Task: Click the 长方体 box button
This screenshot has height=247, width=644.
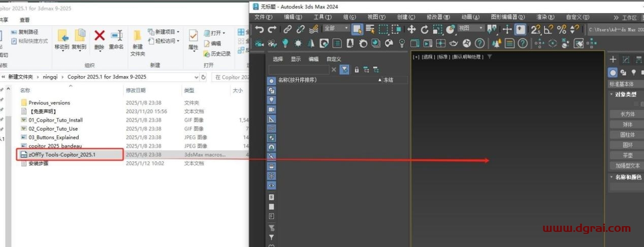Action: 627,114
